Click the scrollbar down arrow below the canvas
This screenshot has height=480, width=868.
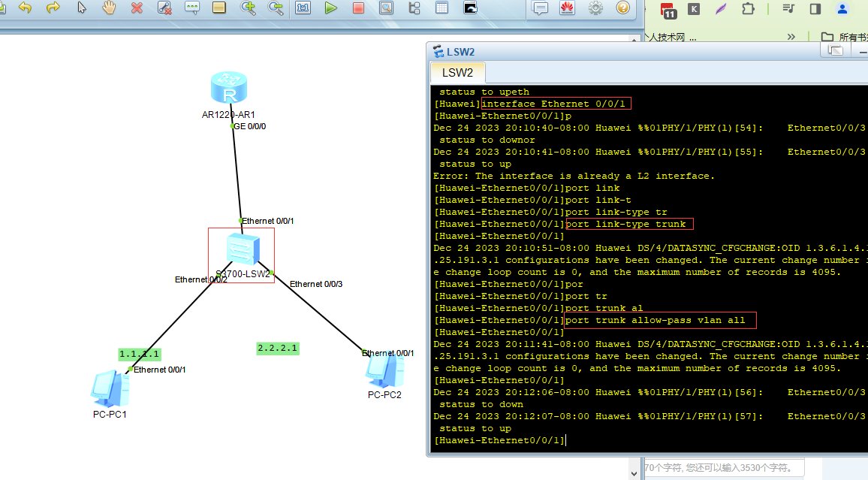pos(634,473)
